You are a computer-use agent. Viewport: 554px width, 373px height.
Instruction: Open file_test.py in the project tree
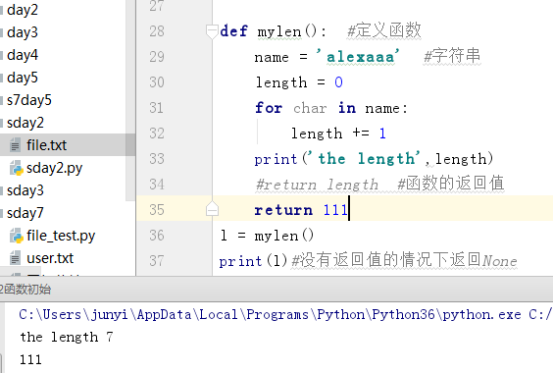(x=61, y=236)
